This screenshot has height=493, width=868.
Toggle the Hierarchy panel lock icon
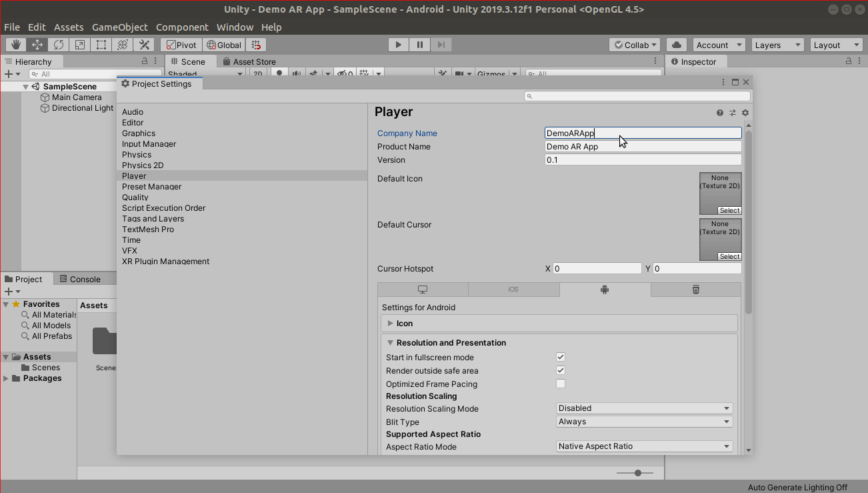(145, 61)
